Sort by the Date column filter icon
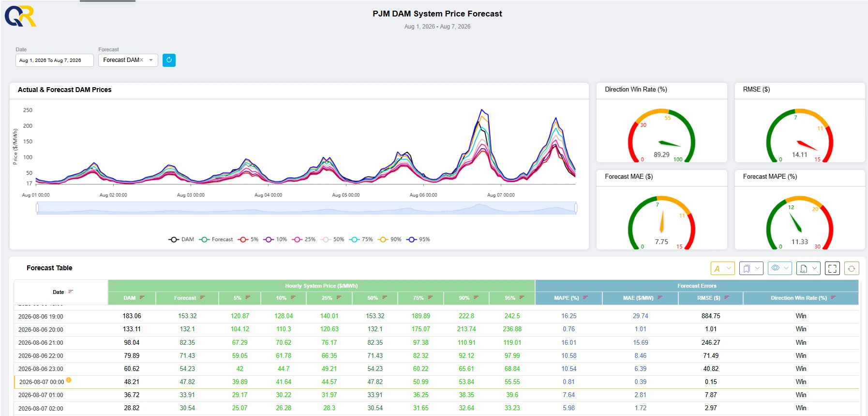This screenshot has width=868, height=416. (x=71, y=292)
